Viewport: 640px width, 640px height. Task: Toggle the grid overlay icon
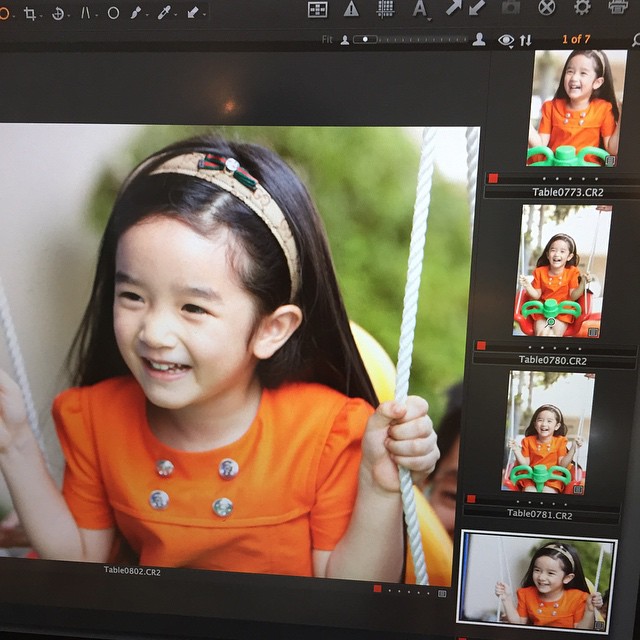385,9
